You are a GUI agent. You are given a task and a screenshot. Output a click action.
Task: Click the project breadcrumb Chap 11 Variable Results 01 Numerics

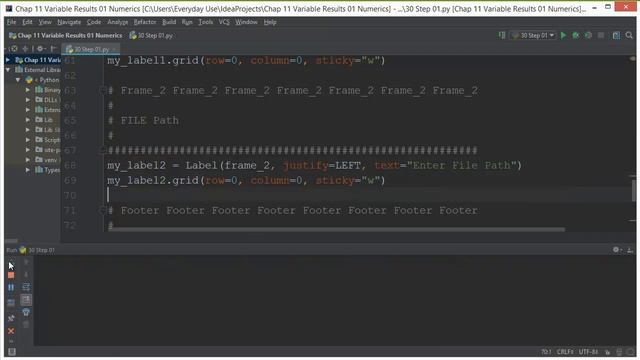pyautogui.click(x=65, y=36)
